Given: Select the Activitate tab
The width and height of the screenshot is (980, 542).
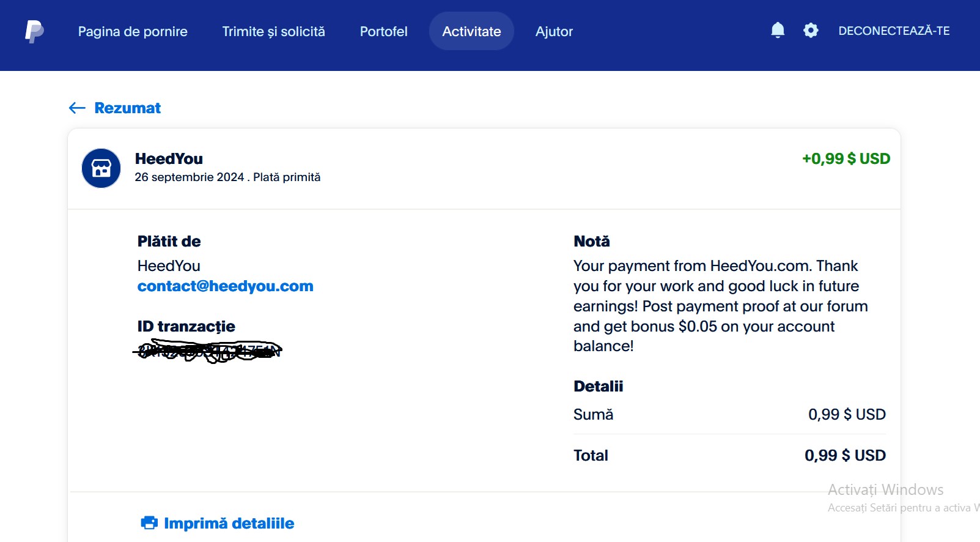Looking at the screenshot, I should (471, 31).
